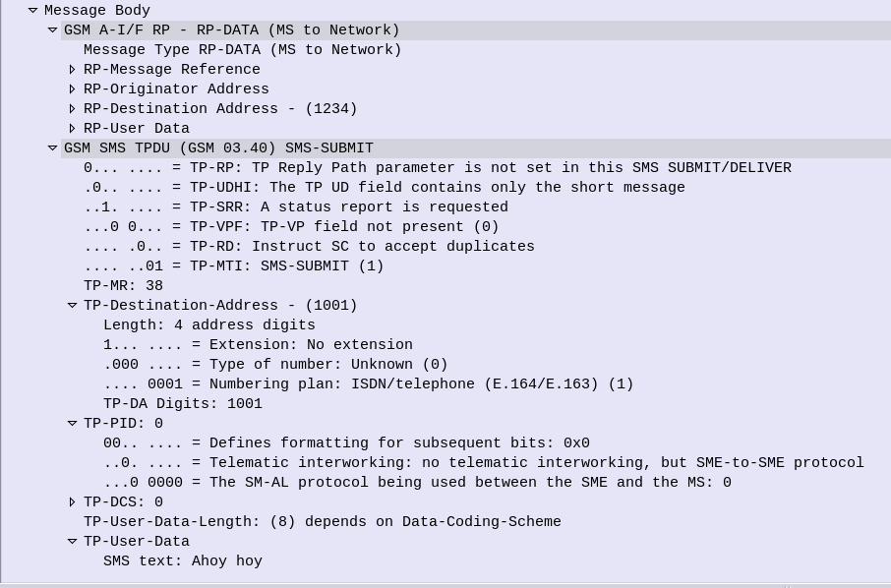Screen dimensions: 891x588
Task: Select TP-DA Digits: 1001 line
Action: point(183,404)
